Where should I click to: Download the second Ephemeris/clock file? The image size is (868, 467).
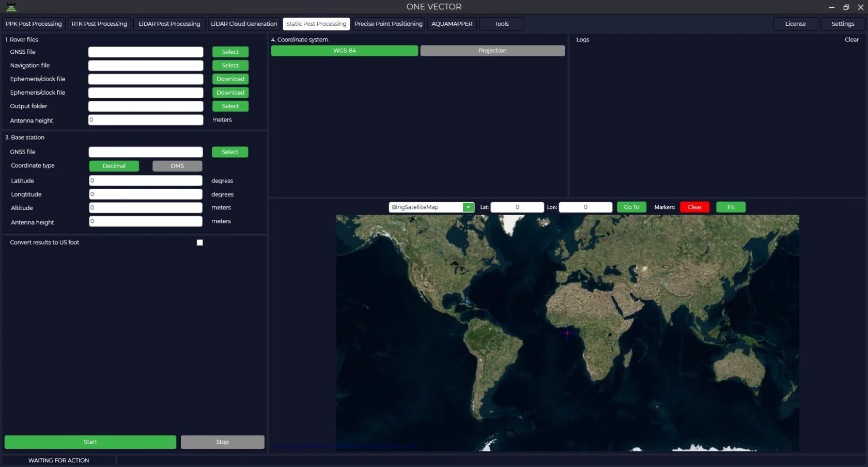coord(230,93)
